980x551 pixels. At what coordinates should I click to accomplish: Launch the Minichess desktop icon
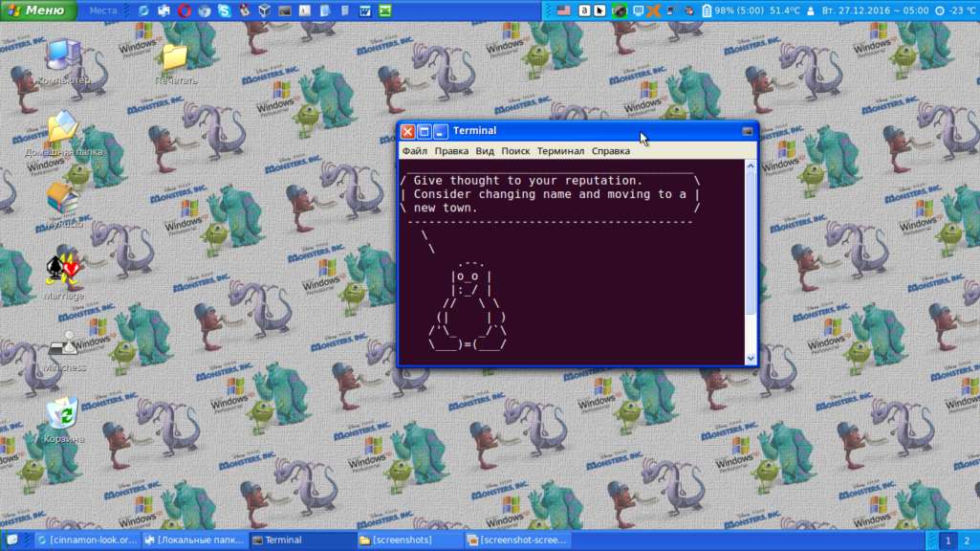63,349
